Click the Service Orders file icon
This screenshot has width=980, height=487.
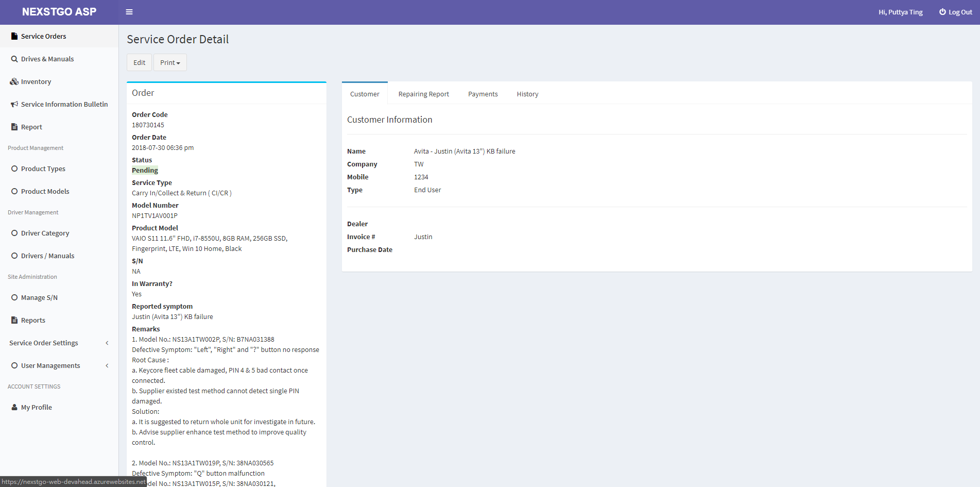point(14,36)
